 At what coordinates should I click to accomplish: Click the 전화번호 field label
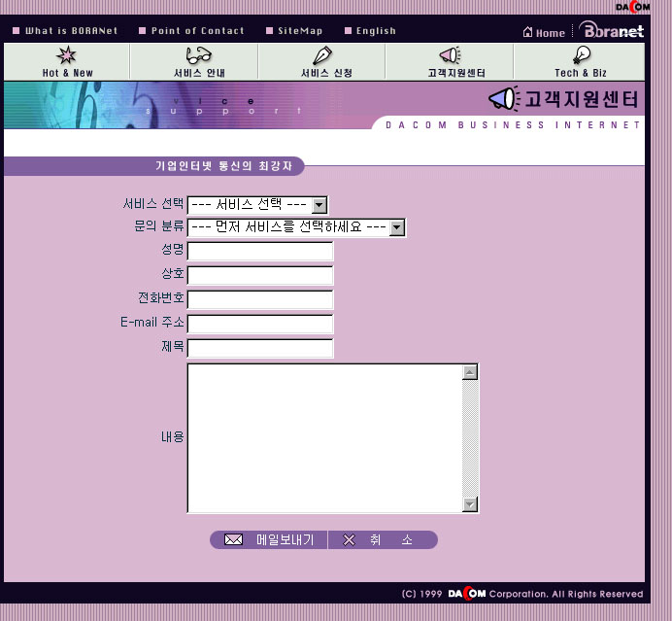tap(160, 297)
